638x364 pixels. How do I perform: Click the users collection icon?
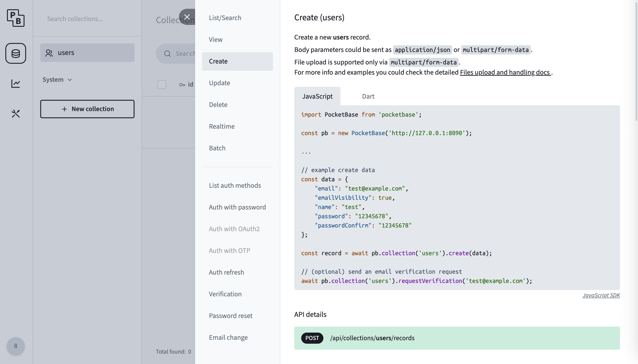49,53
